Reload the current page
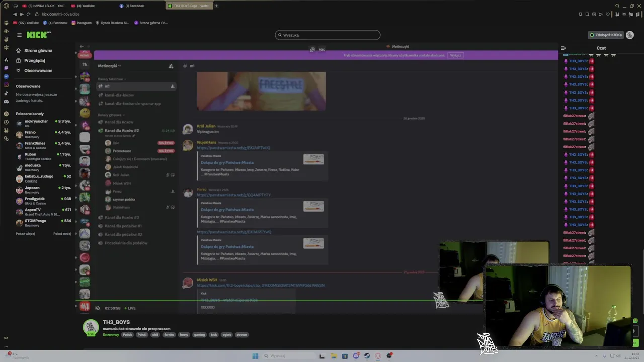This screenshot has height=362, width=644. pyautogui.click(x=29, y=14)
